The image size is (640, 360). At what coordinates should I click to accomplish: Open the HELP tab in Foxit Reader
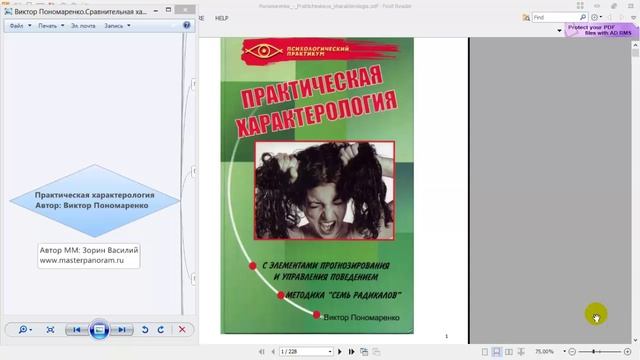coord(222,18)
